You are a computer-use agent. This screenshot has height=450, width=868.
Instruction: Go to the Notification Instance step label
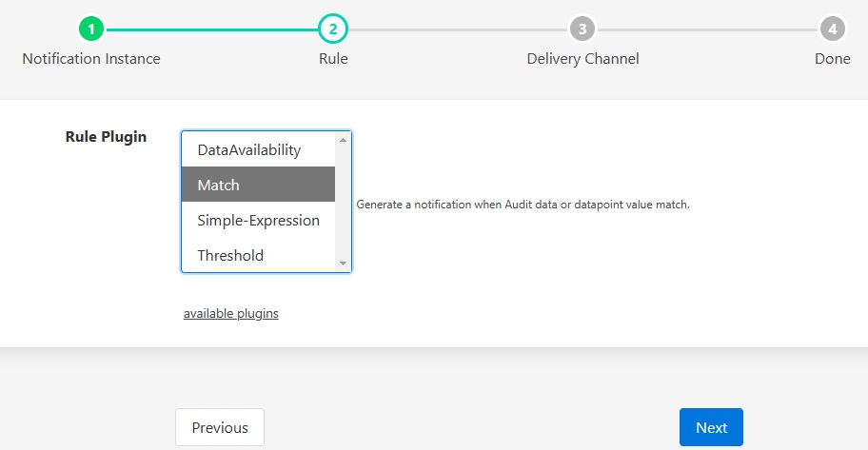tap(91, 59)
